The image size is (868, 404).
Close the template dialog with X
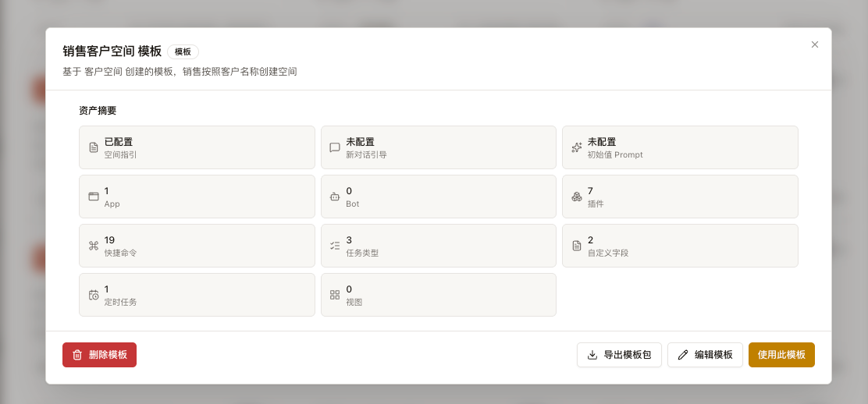[x=815, y=44]
